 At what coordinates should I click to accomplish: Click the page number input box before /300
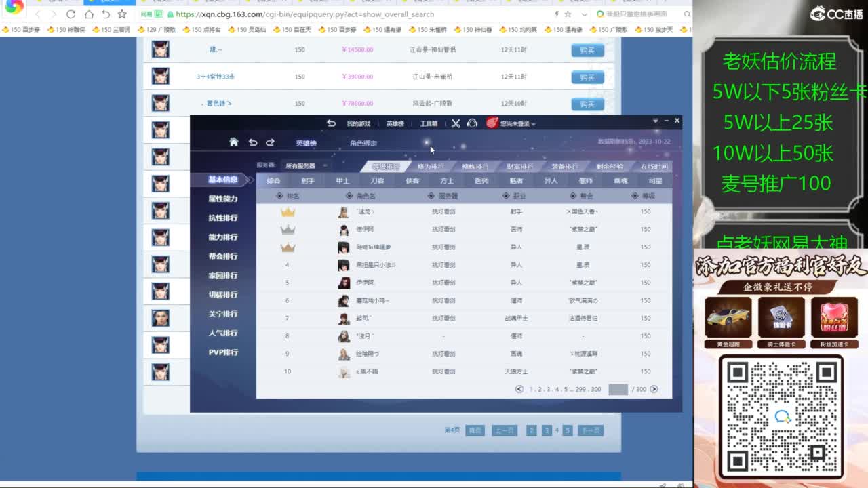618,389
